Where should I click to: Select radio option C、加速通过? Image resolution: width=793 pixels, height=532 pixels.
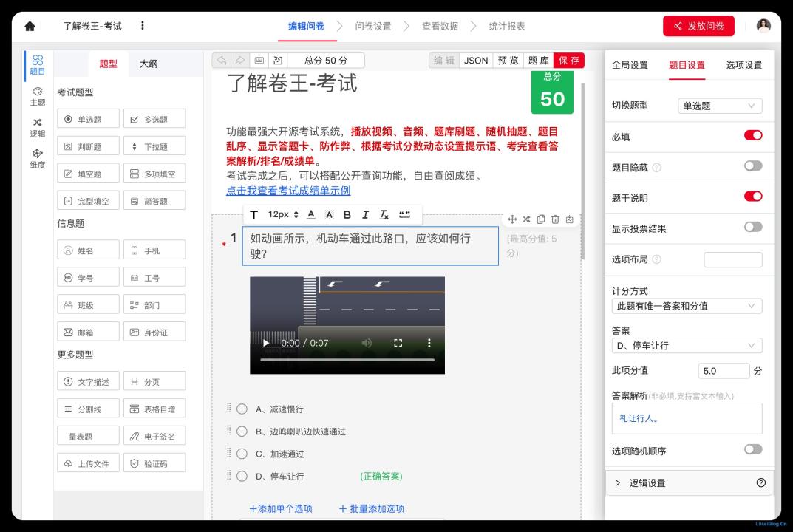tap(242, 454)
